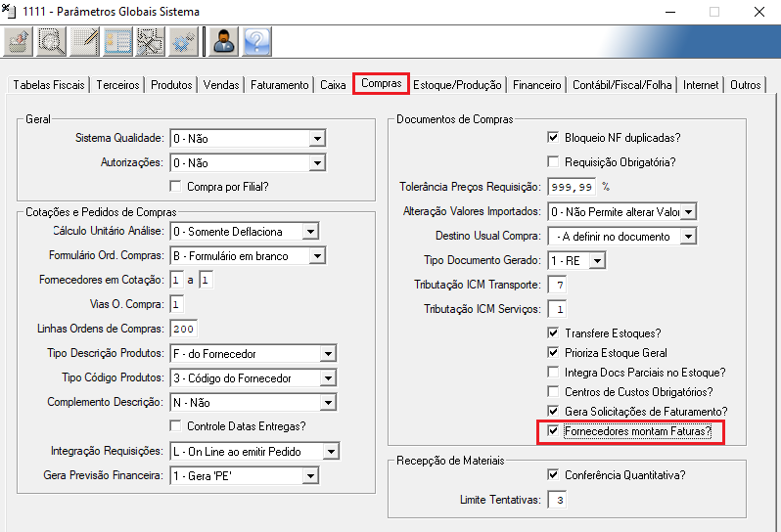
Task: Go to the Contábil/Fiscal/Folha tab
Action: [x=622, y=85]
